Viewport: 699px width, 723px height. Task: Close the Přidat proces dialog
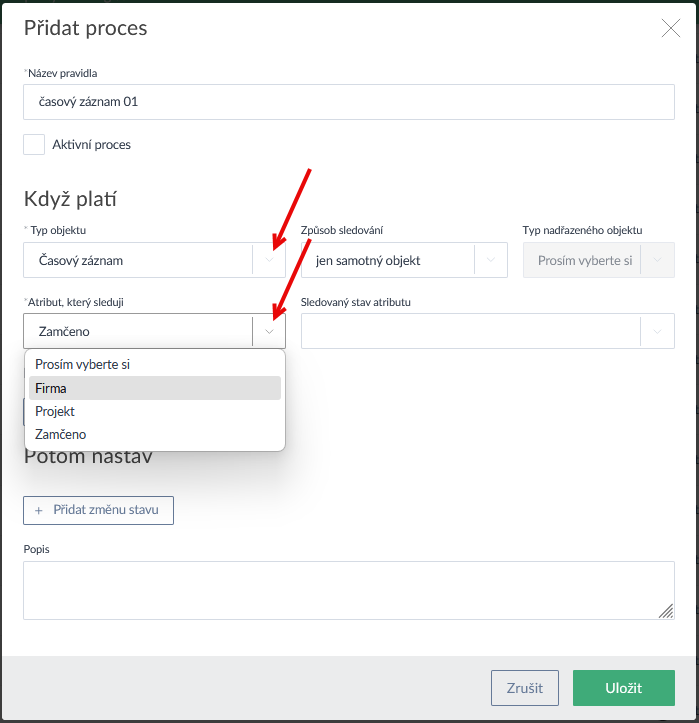coord(670,28)
